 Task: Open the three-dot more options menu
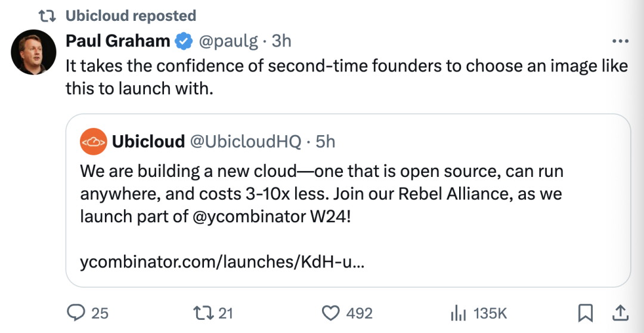(x=621, y=41)
